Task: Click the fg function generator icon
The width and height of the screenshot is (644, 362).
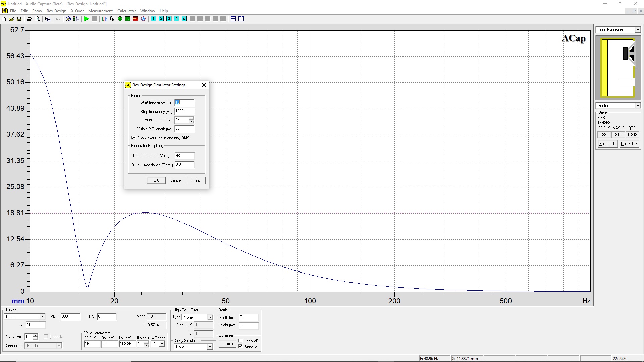Action: pyautogui.click(x=112, y=19)
